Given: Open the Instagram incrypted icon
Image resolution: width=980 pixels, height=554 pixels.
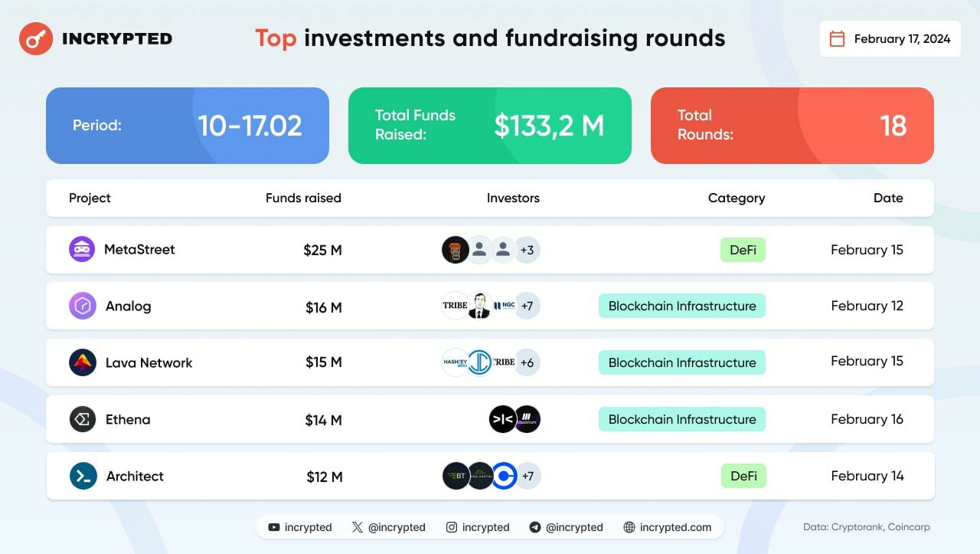Looking at the screenshot, I should tap(452, 527).
